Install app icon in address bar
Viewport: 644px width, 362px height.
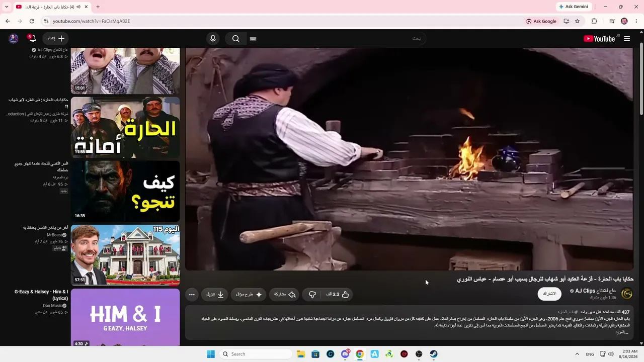tap(567, 21)
